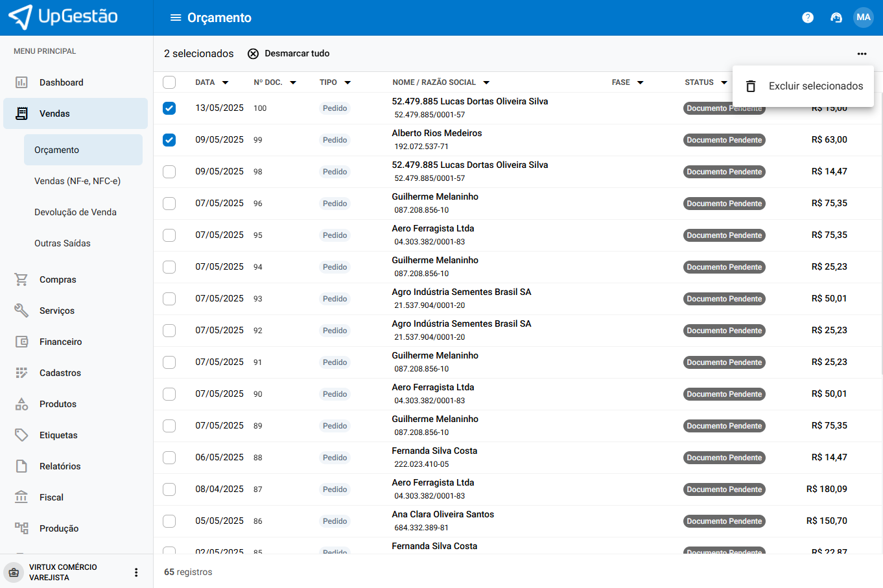Uncheck the Alberto Rios Medeiros row

[x=169, y=140]
